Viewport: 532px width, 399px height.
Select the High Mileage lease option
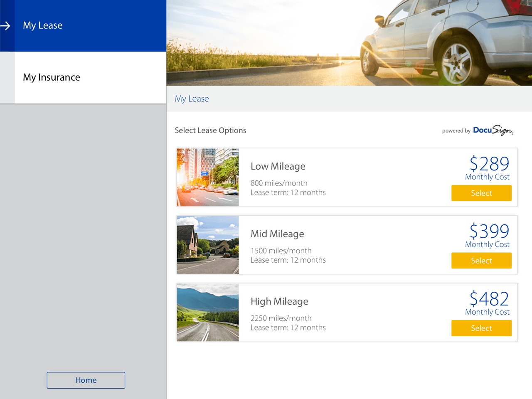481,328
